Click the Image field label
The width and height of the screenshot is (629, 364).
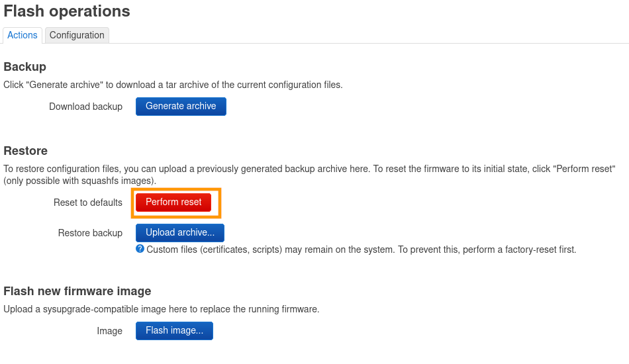coord(109,331)
